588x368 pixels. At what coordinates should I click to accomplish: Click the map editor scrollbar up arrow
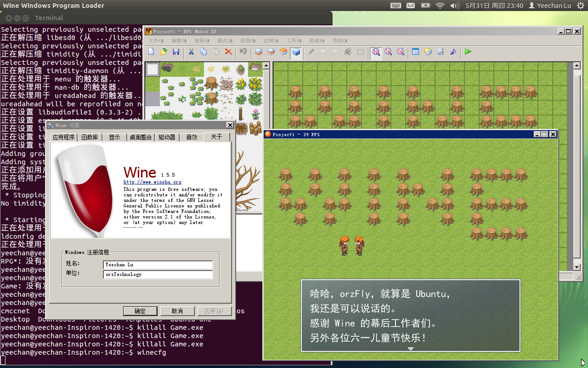click(577, 66)
